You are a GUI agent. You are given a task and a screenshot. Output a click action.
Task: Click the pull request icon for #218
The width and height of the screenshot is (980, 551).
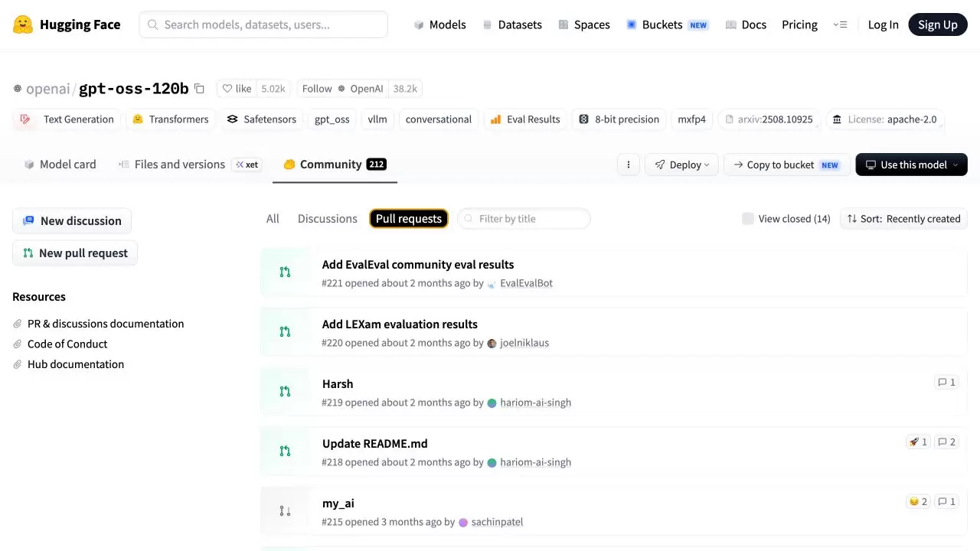285,452
